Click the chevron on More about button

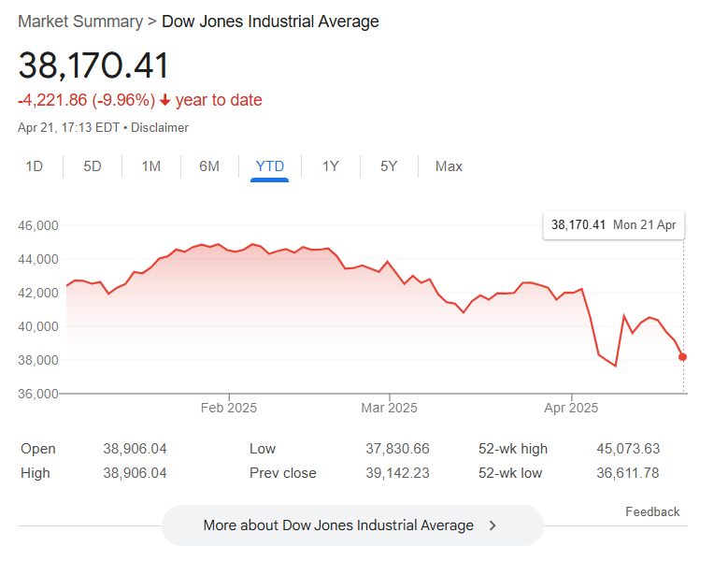coord(493,525)
